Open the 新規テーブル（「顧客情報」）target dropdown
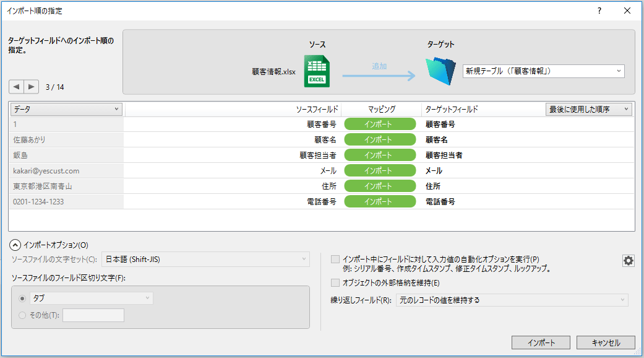Screen dimensions: 644x358 (543, 71)
